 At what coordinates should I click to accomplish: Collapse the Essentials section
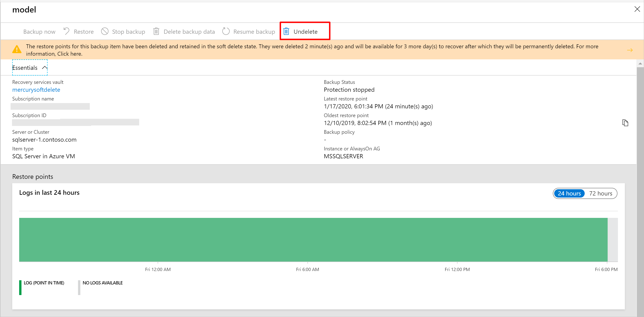click(29, 68)
